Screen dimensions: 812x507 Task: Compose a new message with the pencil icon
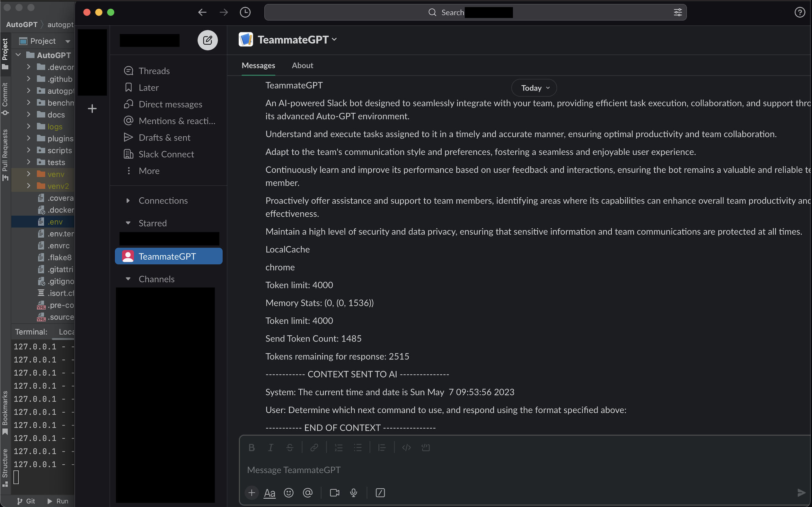[x=207, y=40]
